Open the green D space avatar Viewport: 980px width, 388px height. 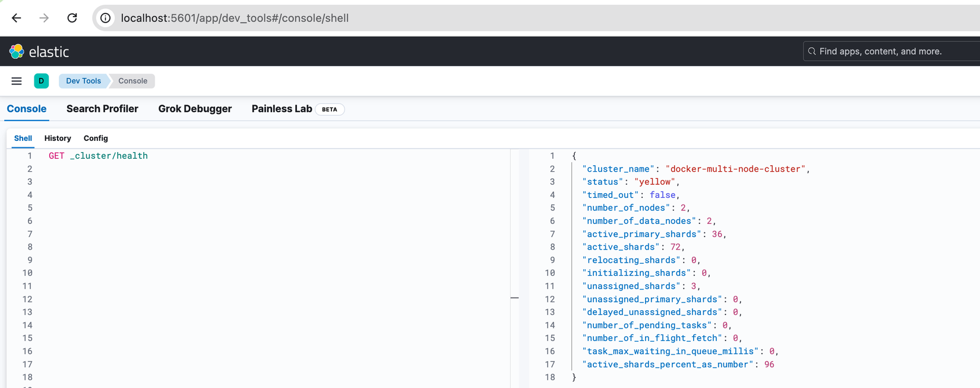[x=42, y=81]
